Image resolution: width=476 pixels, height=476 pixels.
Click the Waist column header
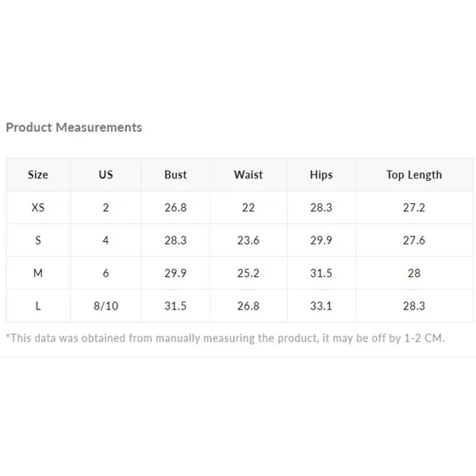[248, 175]
